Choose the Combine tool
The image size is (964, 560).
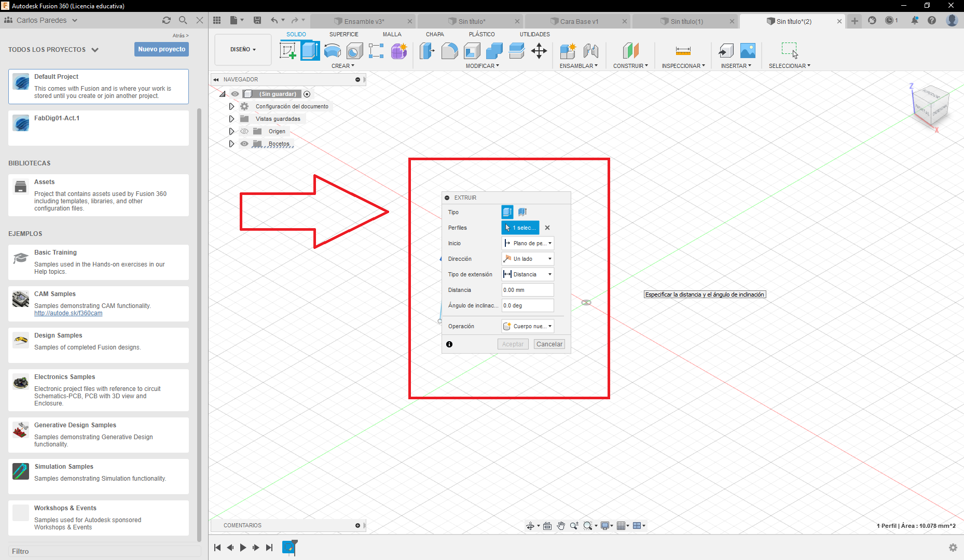(494, 51)
